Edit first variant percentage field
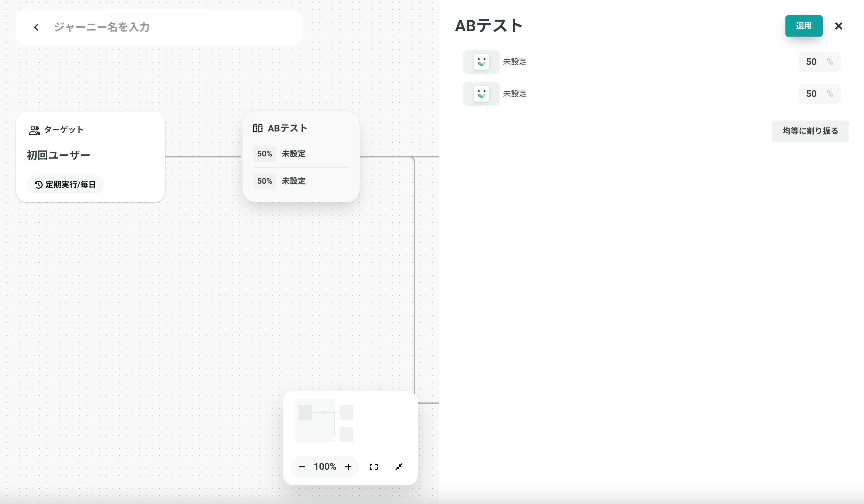This screenshot has width=864, height=504. (819, 62)
